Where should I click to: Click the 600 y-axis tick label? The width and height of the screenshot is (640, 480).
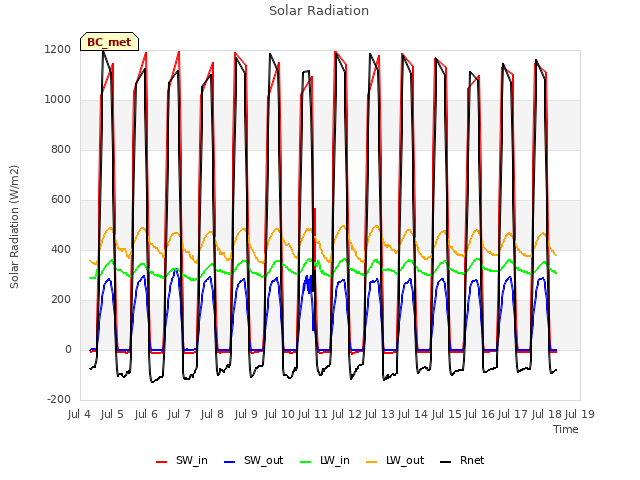(61, 200)
